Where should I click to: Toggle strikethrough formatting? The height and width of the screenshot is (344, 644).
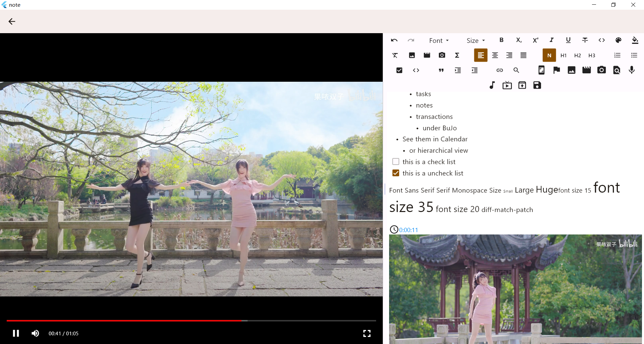click(x=585, y=40)
